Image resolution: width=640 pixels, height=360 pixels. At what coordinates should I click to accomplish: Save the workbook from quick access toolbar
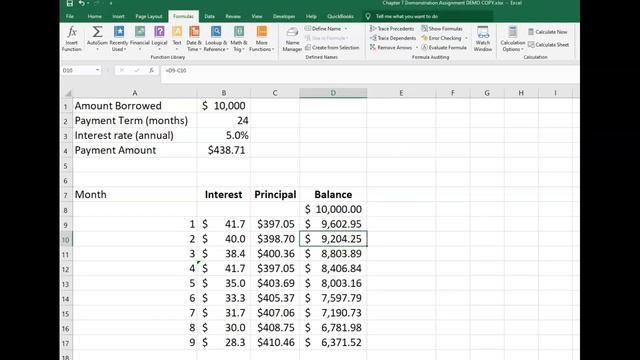[x=70, y=4]
